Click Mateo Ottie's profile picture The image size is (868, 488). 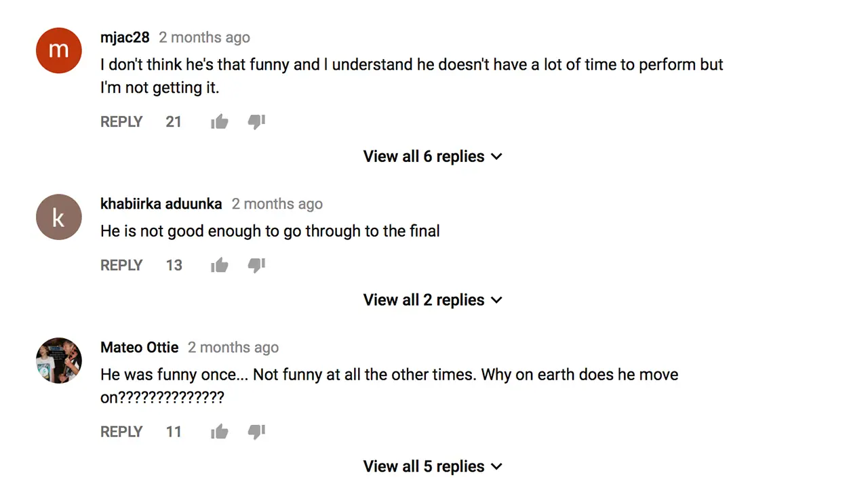(59, 361)
